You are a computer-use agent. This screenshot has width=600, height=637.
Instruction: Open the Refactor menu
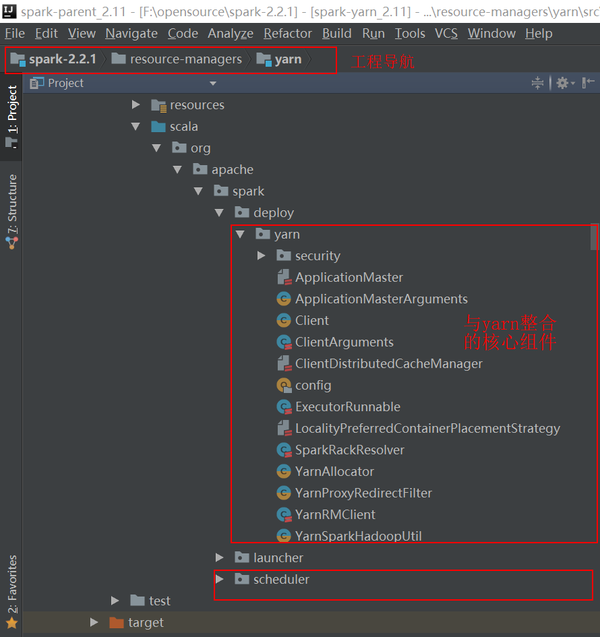coord(288,33)
